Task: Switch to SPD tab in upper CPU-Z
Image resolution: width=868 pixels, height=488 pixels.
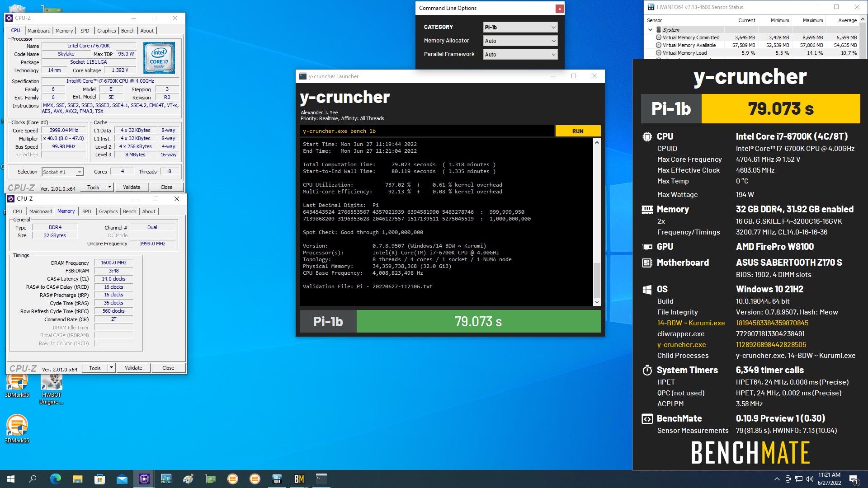Action: [85, 31]
